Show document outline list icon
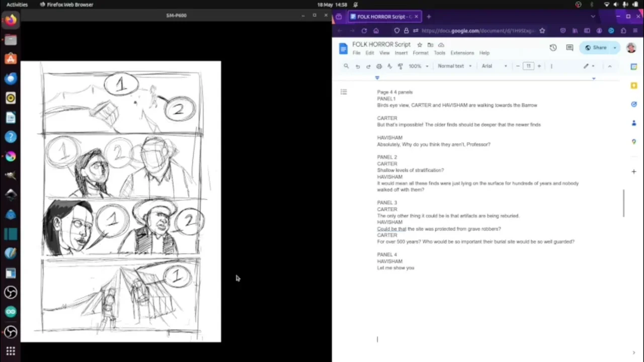This screenshot has height=362, width=644. [344, 92]
